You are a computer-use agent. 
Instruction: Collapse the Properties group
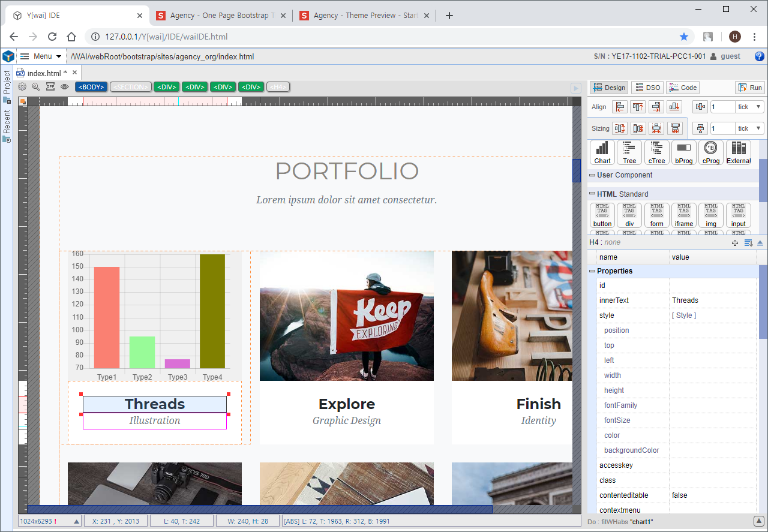[x=592, y=271]
